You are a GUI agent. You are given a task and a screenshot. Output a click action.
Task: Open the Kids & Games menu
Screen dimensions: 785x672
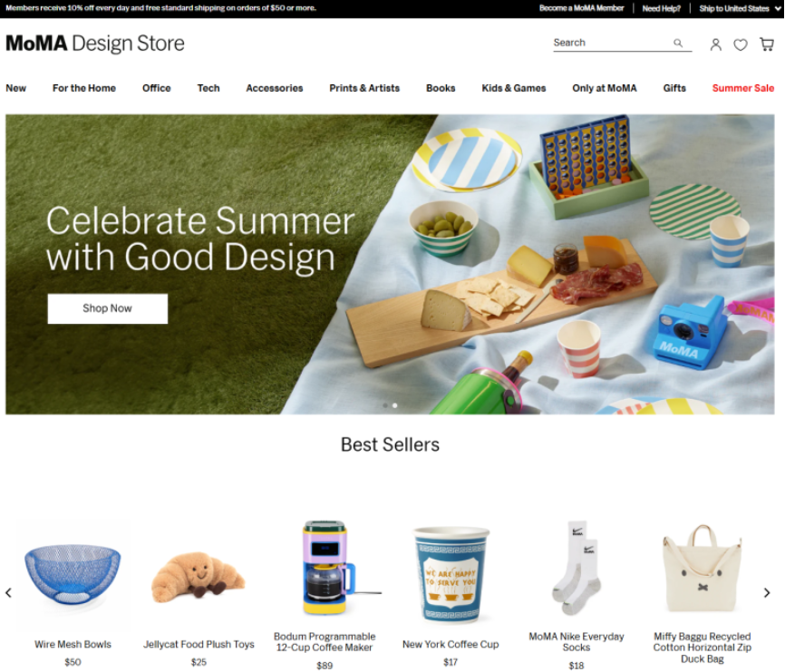tap(514, 88)
